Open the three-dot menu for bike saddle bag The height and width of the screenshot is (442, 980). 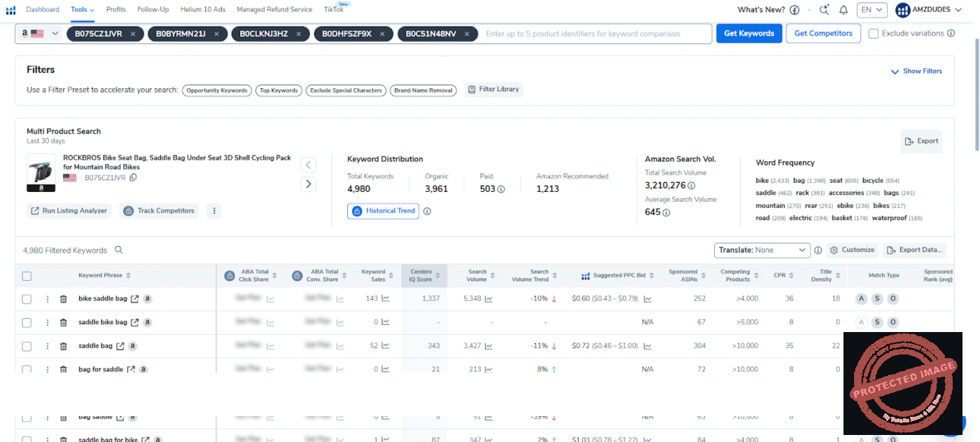pos(48,299)
